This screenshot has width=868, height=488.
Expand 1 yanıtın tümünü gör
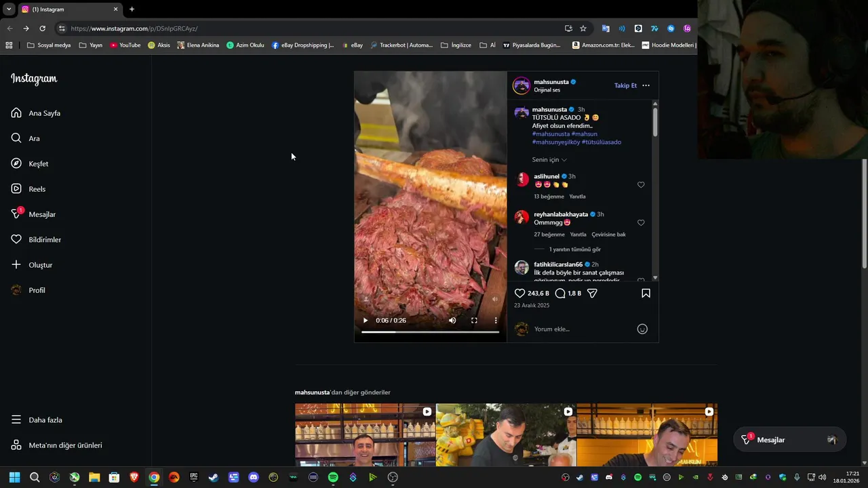[574, 249]
